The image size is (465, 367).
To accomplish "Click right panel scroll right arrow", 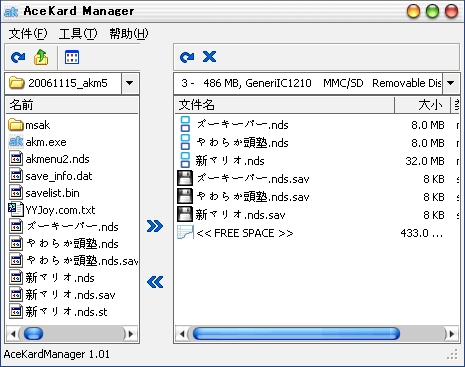I will coord(451,333).
